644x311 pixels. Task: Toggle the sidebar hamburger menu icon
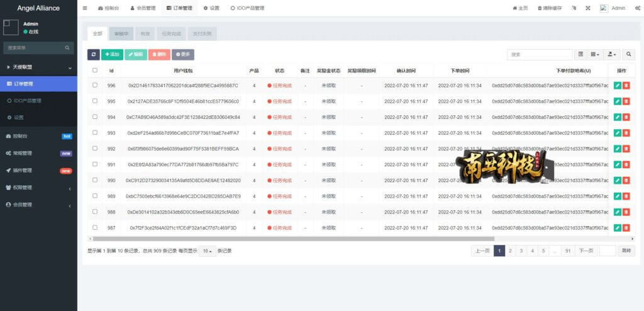pyautogui.click(x=85, y=8)
